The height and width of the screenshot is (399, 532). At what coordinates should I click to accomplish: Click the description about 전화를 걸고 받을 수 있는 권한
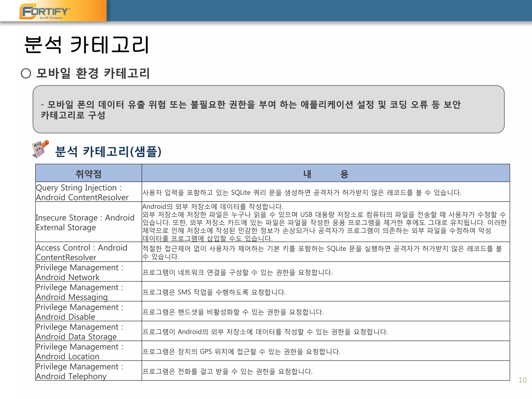click(326, 371)
